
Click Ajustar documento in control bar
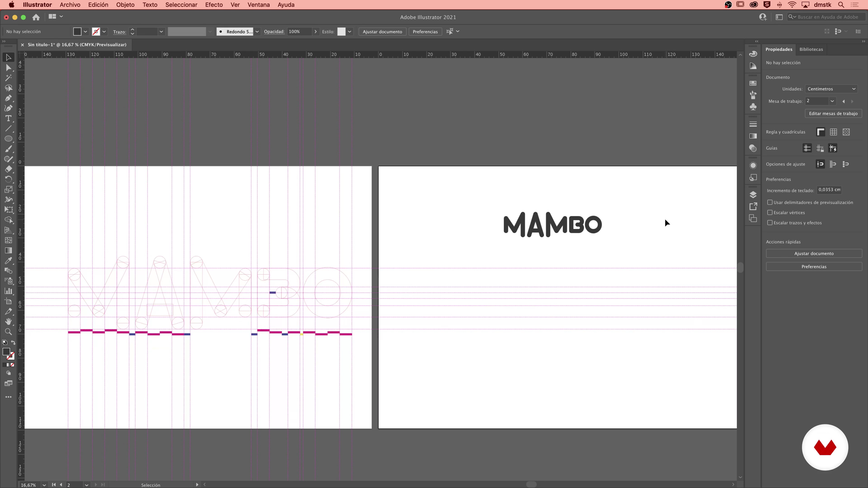[x=382, y=32]
